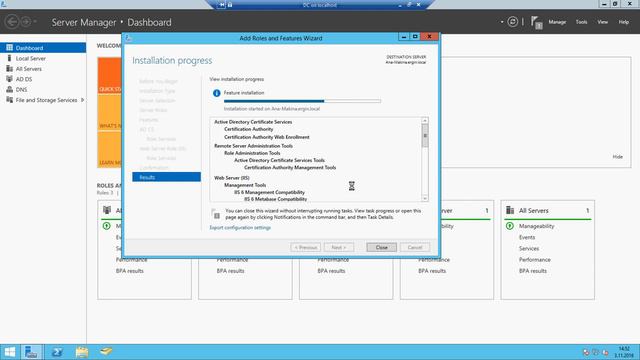Click Services in the All Servers tile
This screenshot has height=360, width=640.
coord(529,249)
